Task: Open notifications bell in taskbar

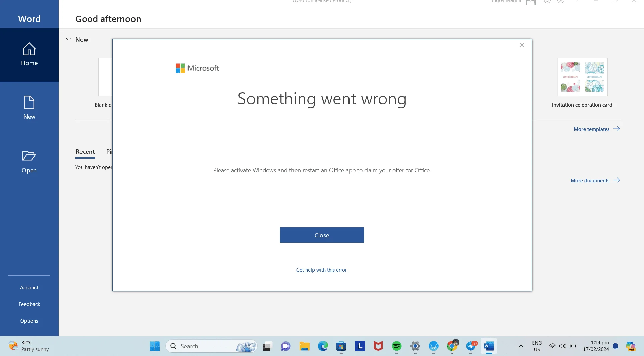Action: [615, 346]
